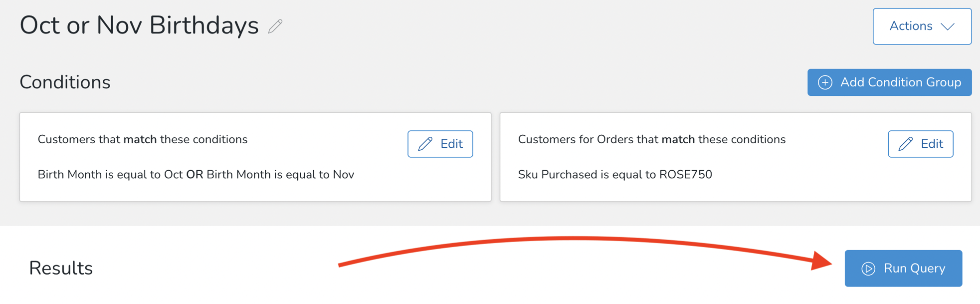
Task: Click the plus circle icon on Add Condition Group
Action: pos(825,82)
